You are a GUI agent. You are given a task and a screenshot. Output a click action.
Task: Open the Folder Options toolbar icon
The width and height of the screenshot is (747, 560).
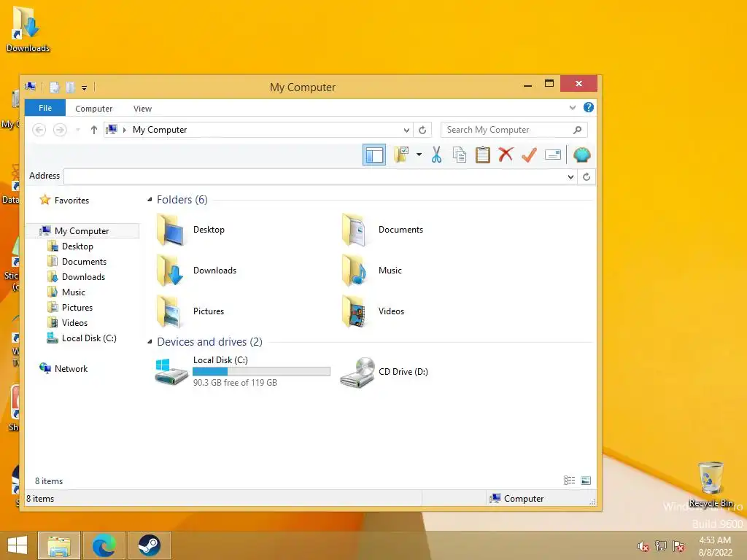click(402, 155)
